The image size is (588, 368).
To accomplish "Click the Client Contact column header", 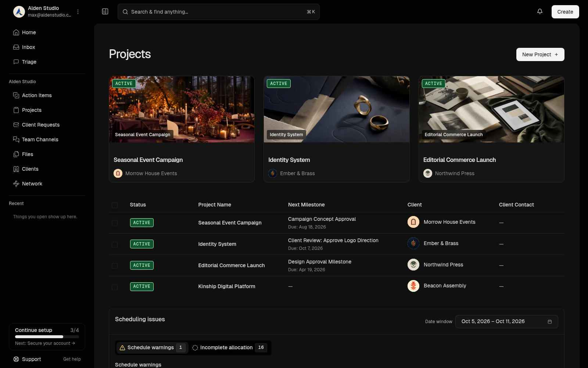I will 516,205.
